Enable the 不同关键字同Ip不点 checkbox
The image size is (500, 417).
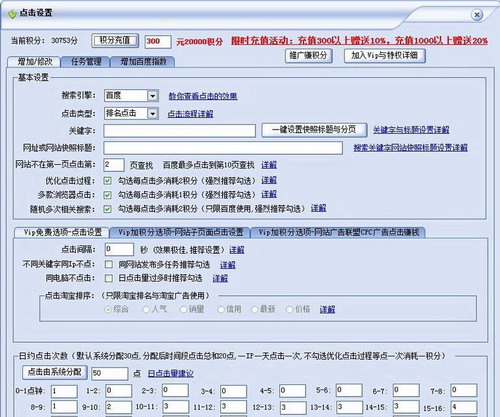pos(109,264)
